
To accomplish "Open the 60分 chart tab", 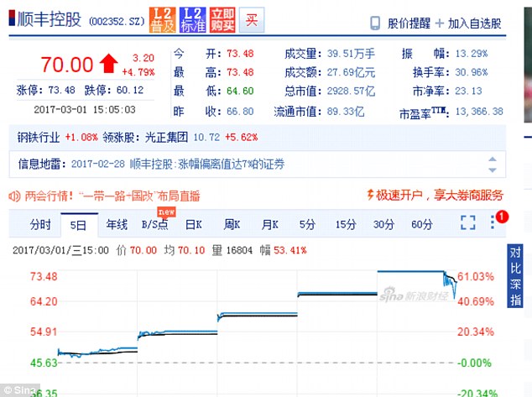I will coord(422,224).
